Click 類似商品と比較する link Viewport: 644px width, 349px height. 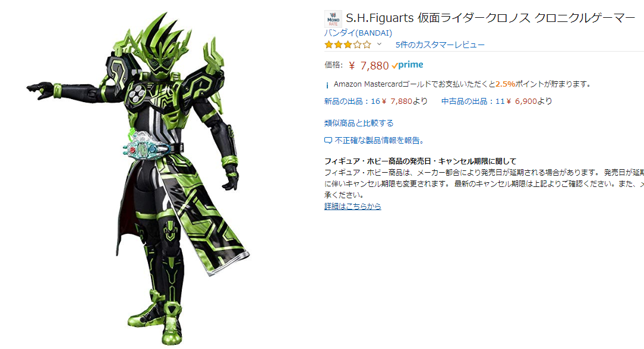[359, 123]
